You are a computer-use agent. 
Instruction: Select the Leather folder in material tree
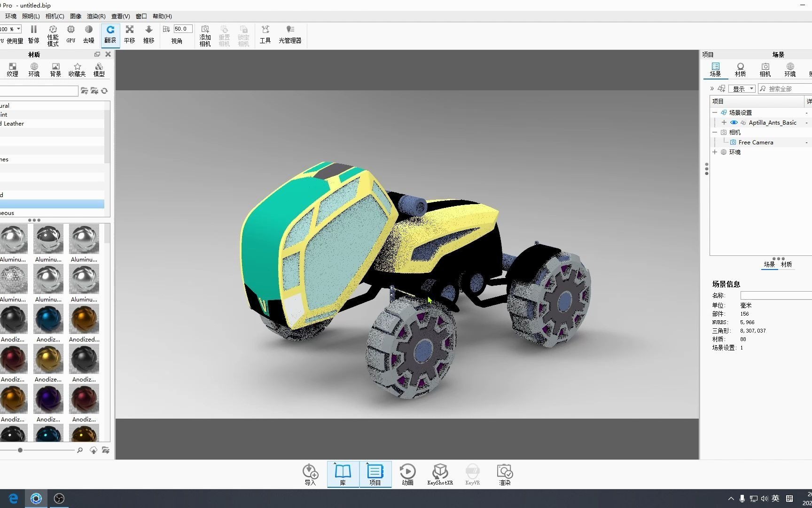52,124
